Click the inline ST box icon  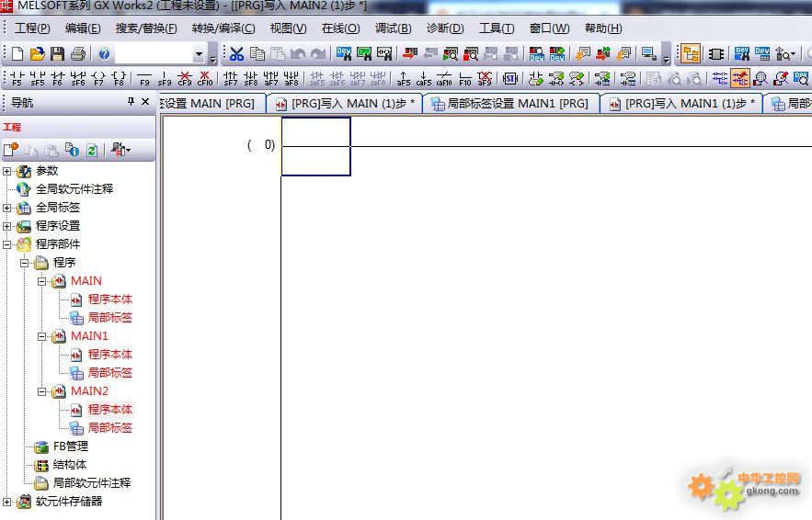510,78
